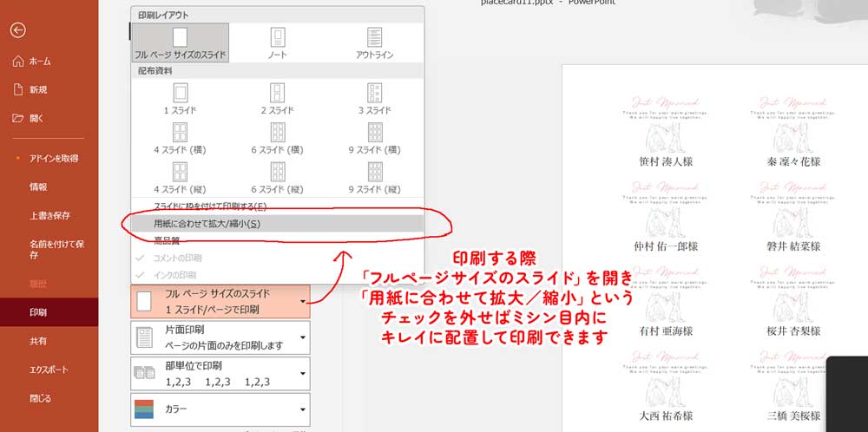This screenshot has height=432, width=868.
Task: Select Full Page Slides layout icon
Action: click(x=180, y=42)
